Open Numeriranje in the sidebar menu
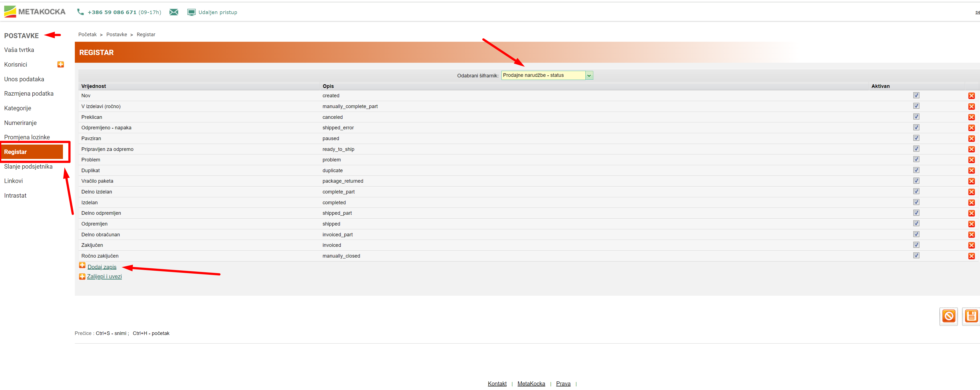980x390 pixels. pos(20,123)
